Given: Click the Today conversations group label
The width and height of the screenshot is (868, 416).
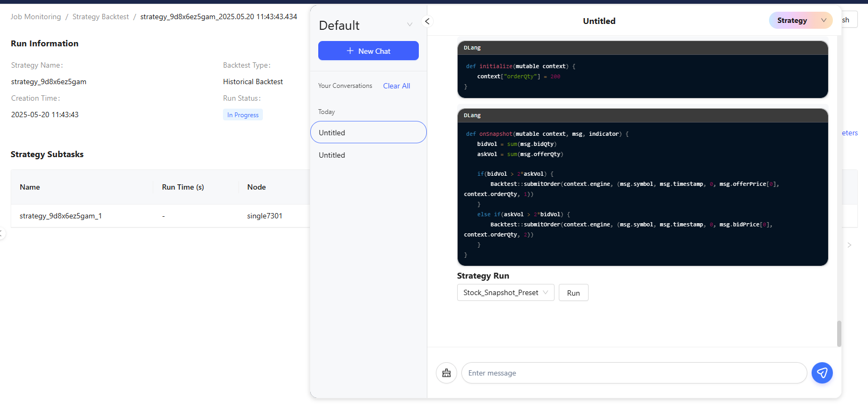Looking at the screenshot, I should pyautogui.click(x=326, y=112).
